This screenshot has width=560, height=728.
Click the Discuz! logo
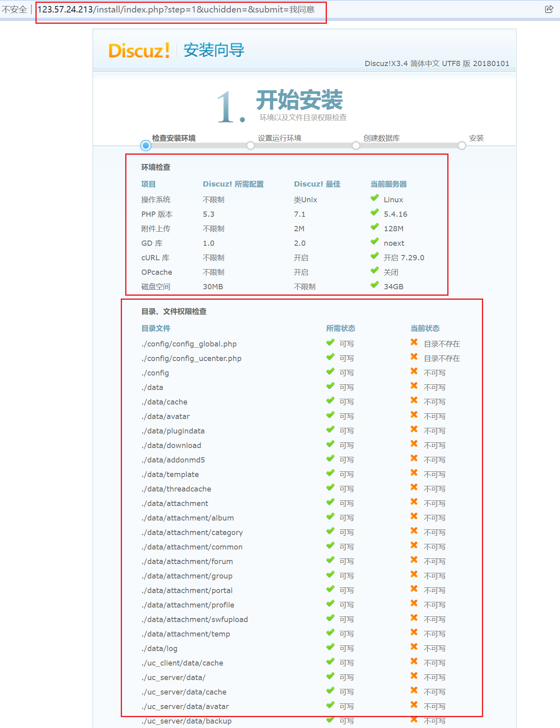[x=139, y=51]
